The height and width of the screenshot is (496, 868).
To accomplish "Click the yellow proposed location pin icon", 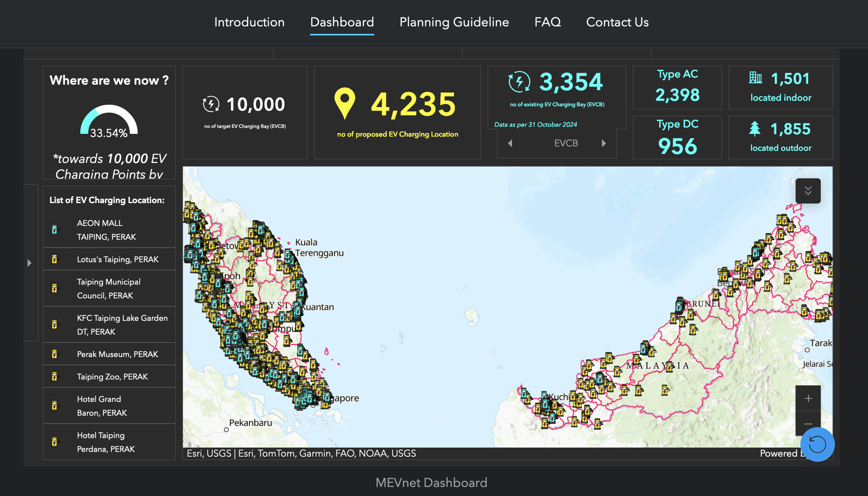I will [345, 104].
